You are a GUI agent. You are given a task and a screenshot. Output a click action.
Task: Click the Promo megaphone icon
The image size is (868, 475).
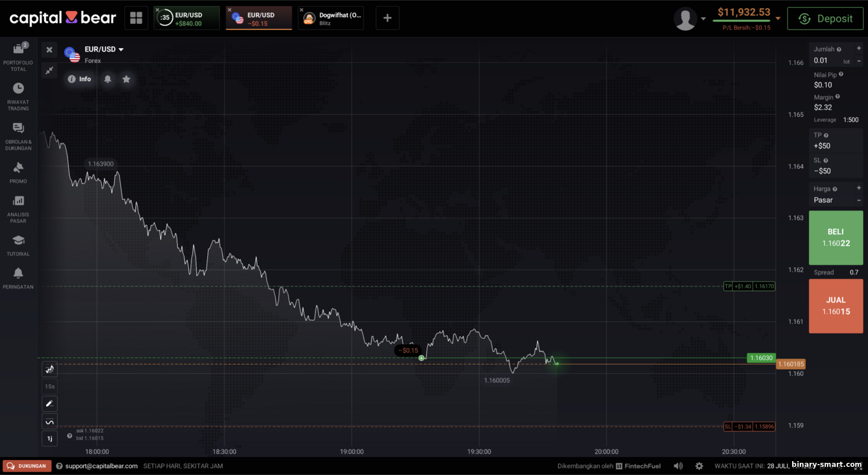point(19,172)
